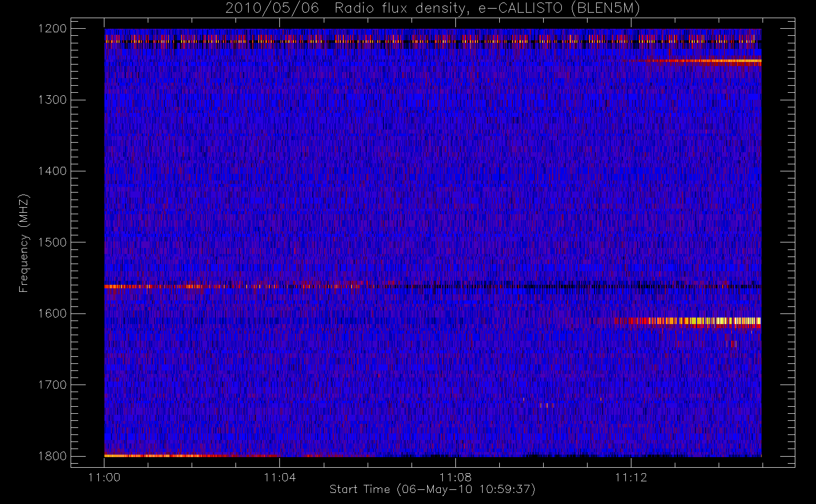Click the 1700 frequency tick label
This screenshot has width=816, height=504.
pos(52,385)
